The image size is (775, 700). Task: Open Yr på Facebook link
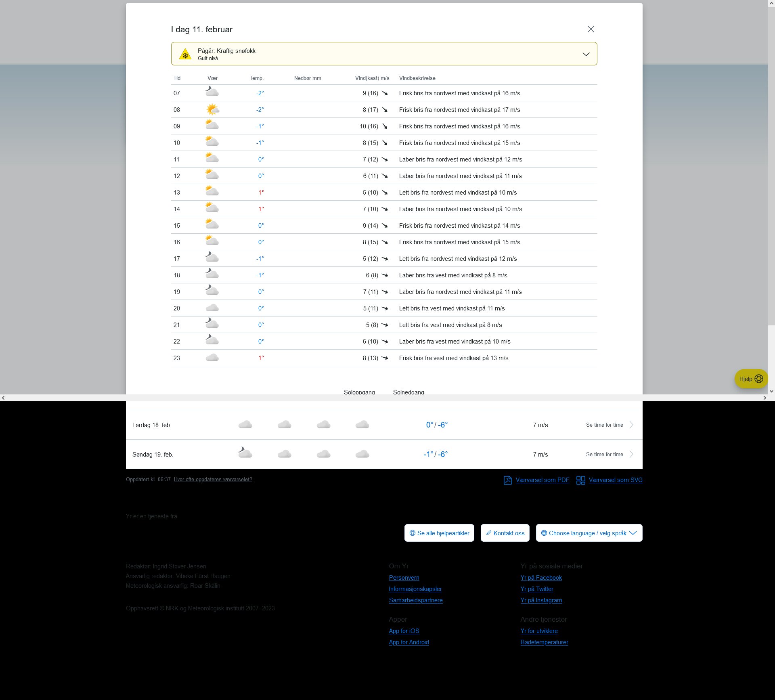tap(541, 578)
